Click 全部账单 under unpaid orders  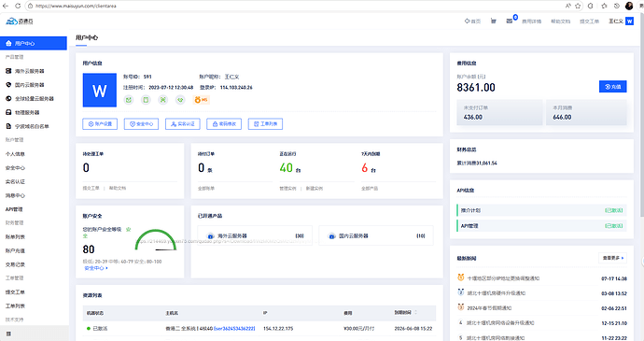[206, 189]
